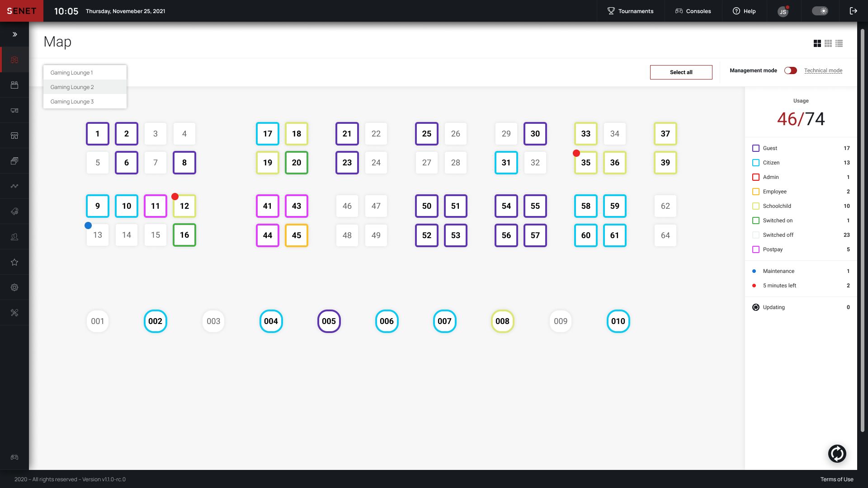
Task: Log out using the exit icon
Action: click(853, 11)
